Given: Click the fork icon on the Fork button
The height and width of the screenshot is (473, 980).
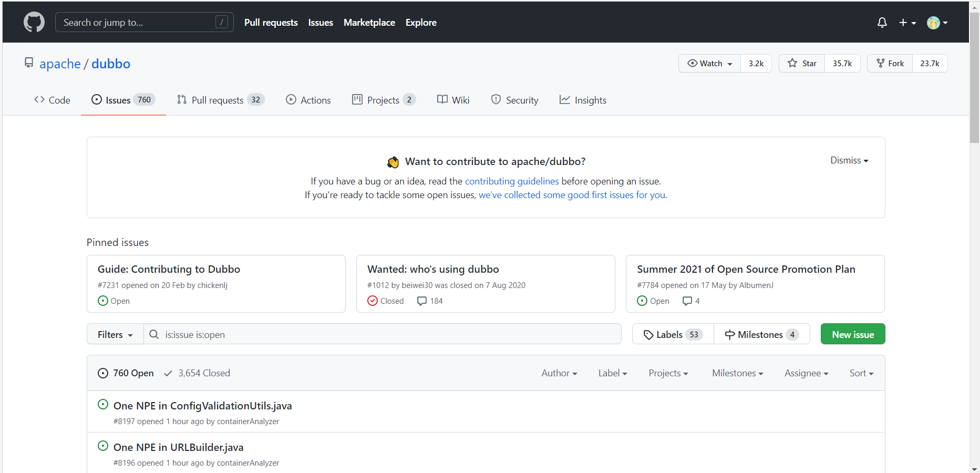Looking at the screenshot, I should [x=881, y=63].
